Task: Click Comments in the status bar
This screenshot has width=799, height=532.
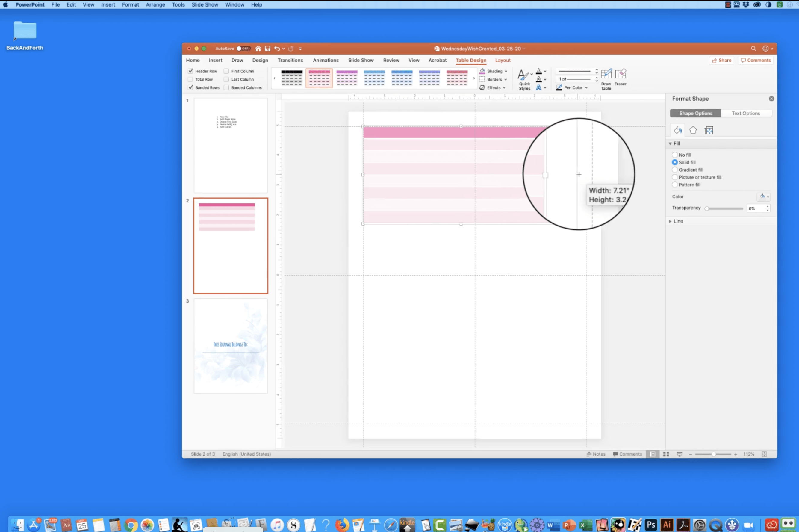Action: click(627, 454)
